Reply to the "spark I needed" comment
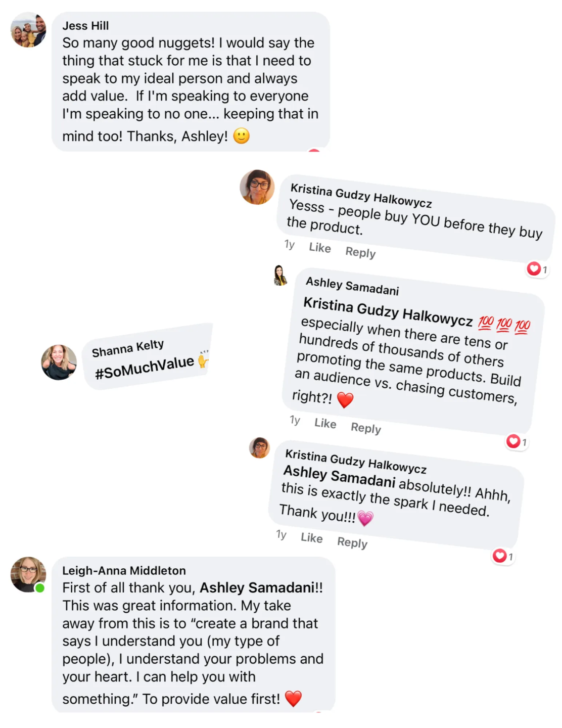 point(352,542)
